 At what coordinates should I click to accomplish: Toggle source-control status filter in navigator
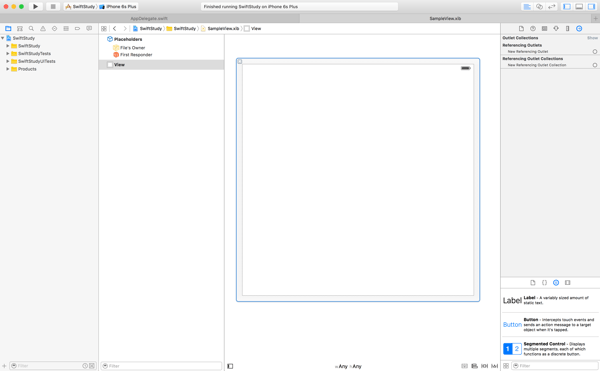(x=92, y=366)
